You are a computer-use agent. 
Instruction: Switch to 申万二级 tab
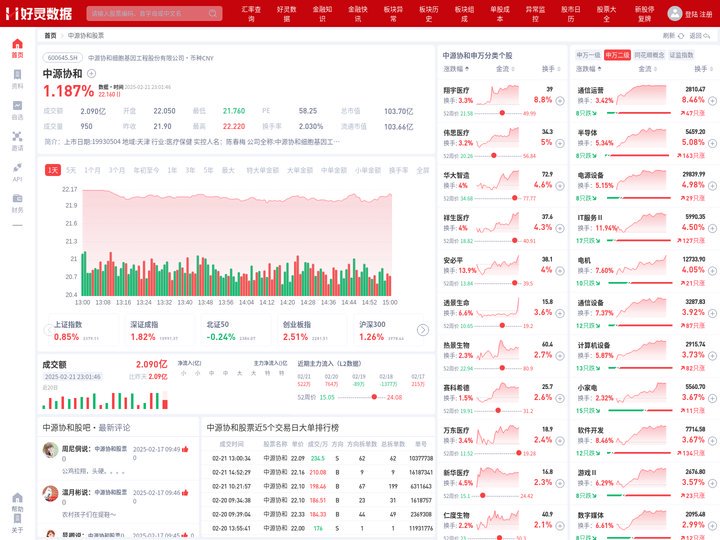[617, 55]
